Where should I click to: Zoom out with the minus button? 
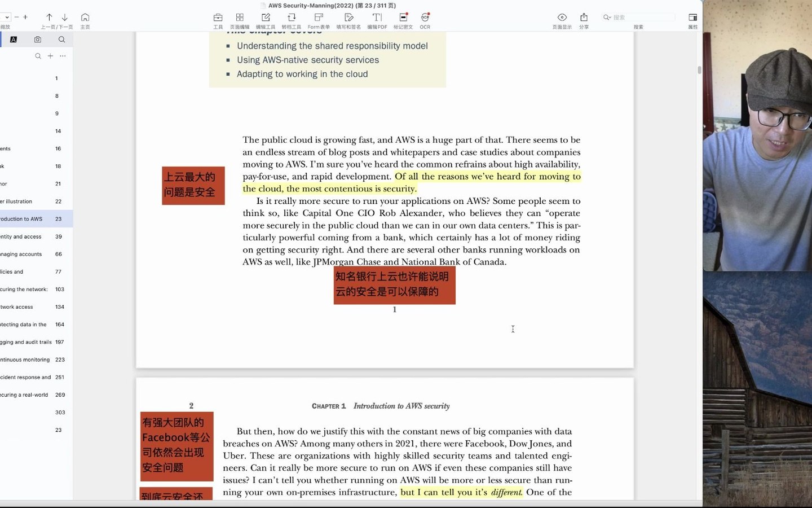[x=16, y=17]
